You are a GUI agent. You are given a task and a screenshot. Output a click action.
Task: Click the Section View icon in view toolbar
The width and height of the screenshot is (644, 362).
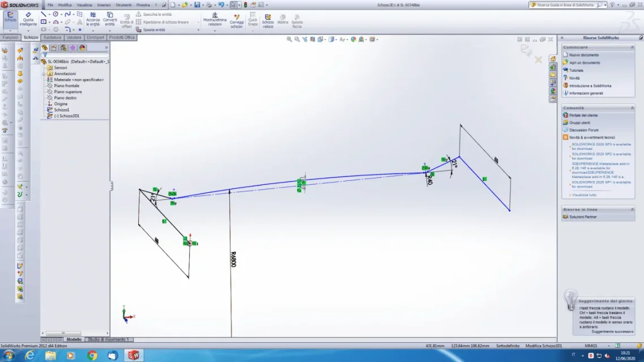pyautogui.click(x=313, y=40)
